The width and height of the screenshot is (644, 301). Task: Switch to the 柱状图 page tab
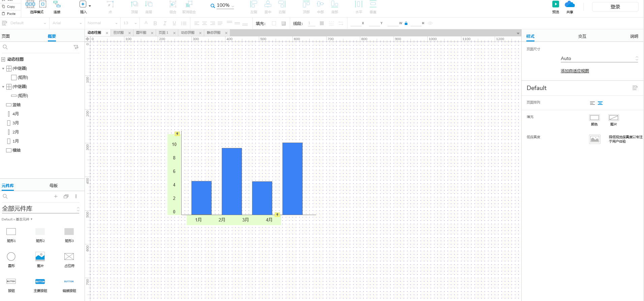119,33
